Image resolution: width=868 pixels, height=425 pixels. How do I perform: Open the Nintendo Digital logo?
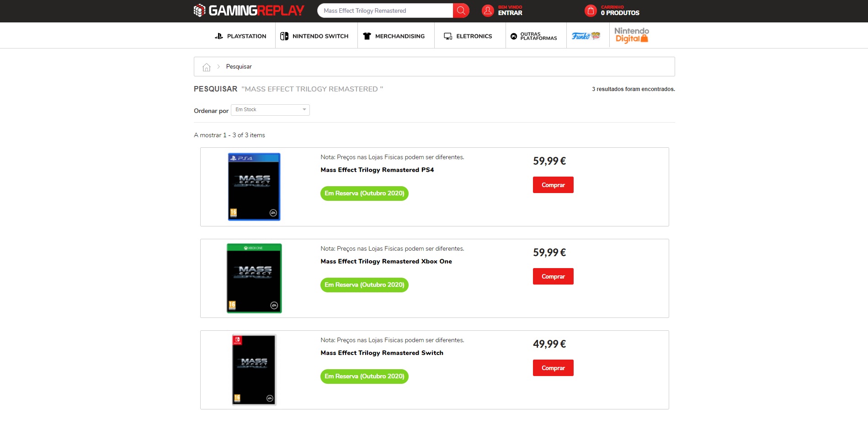tap(632, 35)
